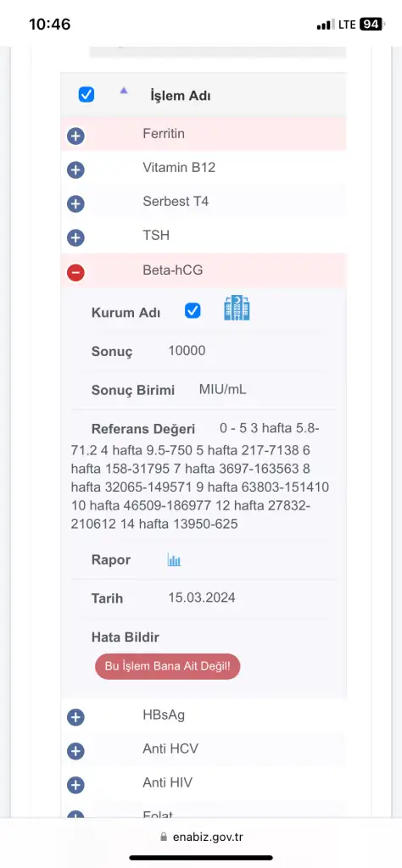The height and width of the screenshot is (868, 402).
Task: Tap the LTE signal status indicator
Action: tap(347, 25)
